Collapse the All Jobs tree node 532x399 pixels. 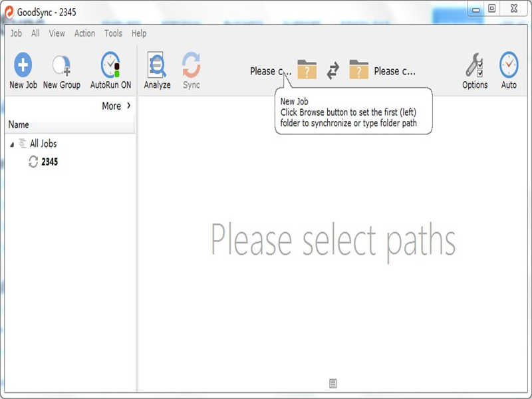point(12,144)
